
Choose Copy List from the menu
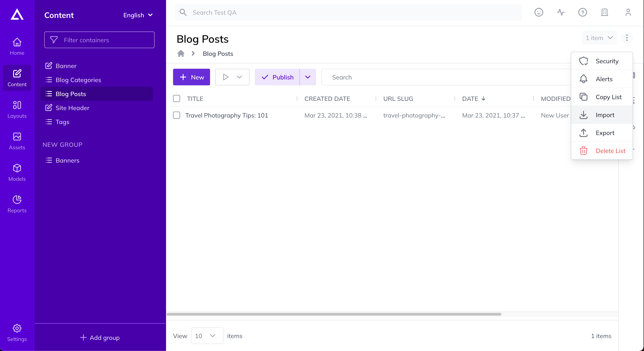tap(602, 97)
